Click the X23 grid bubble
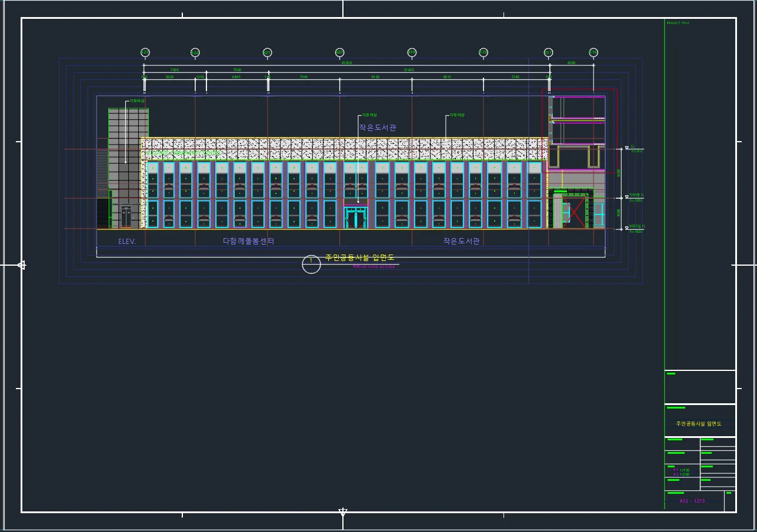Image resolution: width=757 pixels, height=532 pixels. coord(145,52)
